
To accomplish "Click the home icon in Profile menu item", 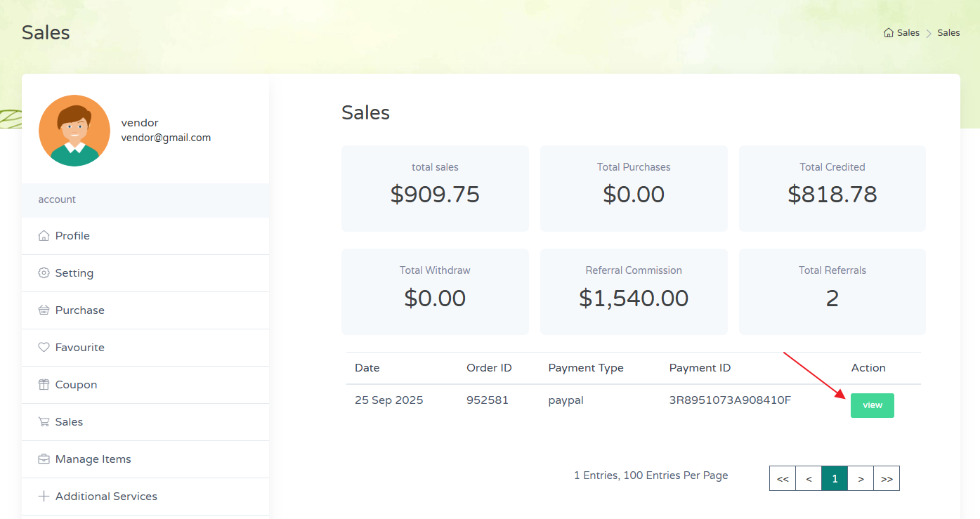I will 44,236.
